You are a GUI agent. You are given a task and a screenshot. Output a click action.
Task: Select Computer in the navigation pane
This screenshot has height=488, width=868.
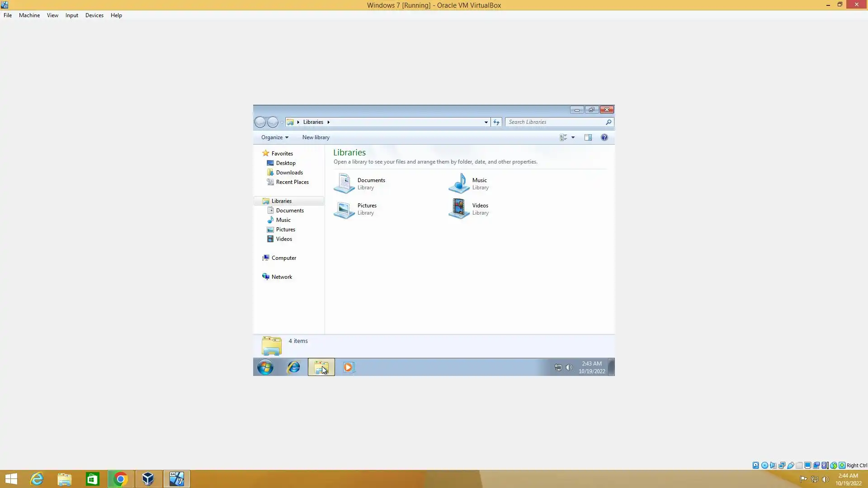284,258
